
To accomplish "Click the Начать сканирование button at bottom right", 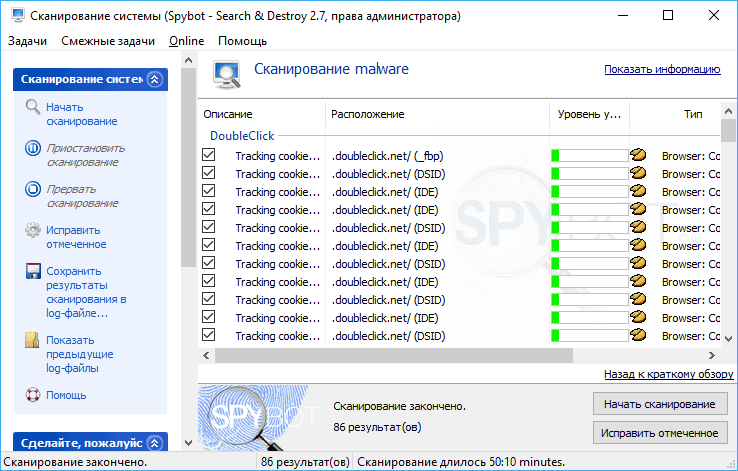I will [659, 404].
